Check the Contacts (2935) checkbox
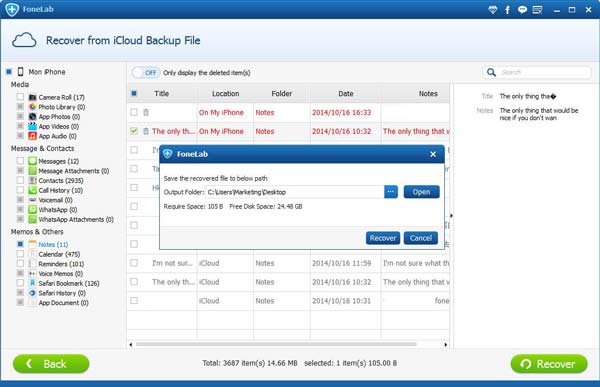600x387 pixels. click(x=20, y=180)
